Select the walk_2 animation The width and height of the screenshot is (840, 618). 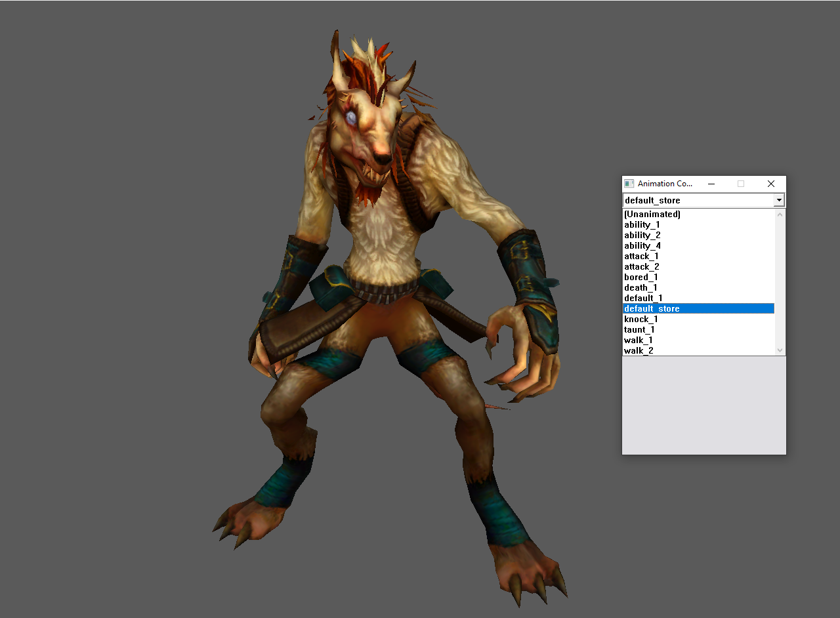pyautogui.click(x=698, y=350)
